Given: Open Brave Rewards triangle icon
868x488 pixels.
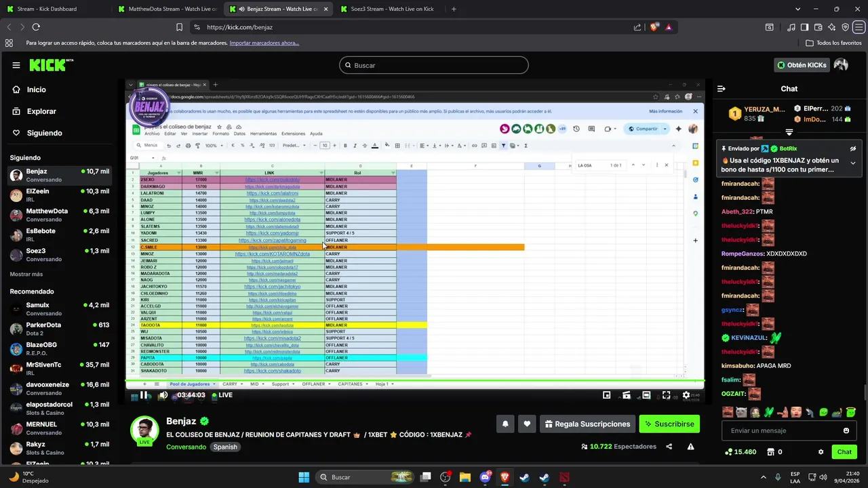Looking at the screenshot, I should pyautogui.click(x=669, y=27).
